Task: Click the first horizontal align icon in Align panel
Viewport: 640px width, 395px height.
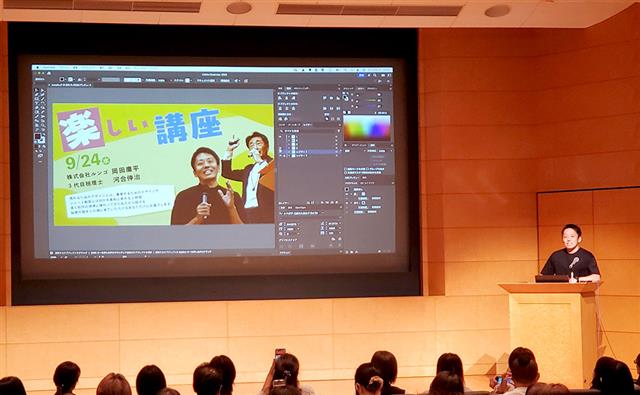Action: (280, 98)
